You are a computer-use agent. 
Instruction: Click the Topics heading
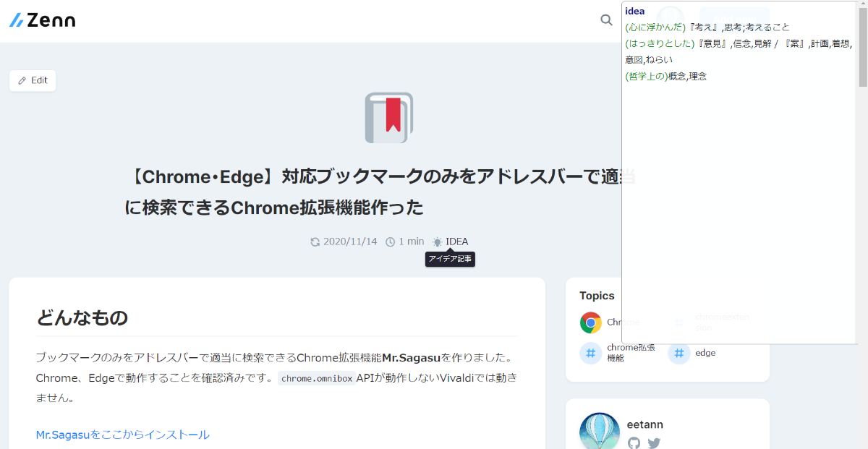597,296
